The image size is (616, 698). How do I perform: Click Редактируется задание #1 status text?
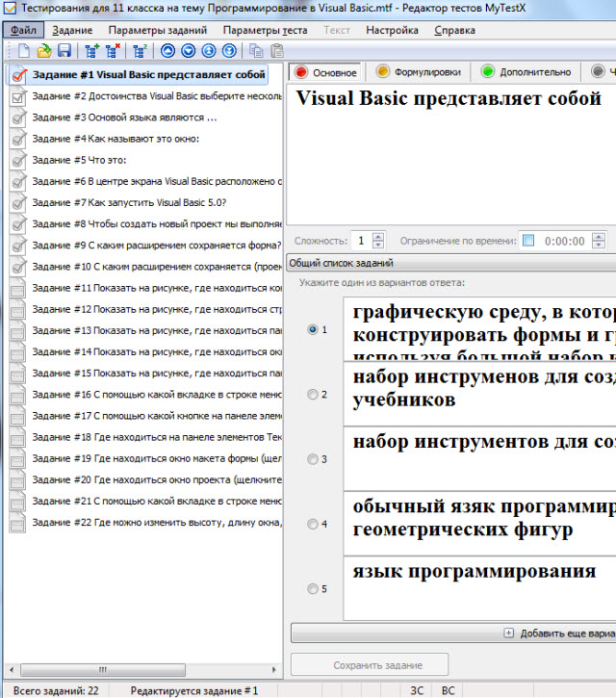(x=194, y=691)
